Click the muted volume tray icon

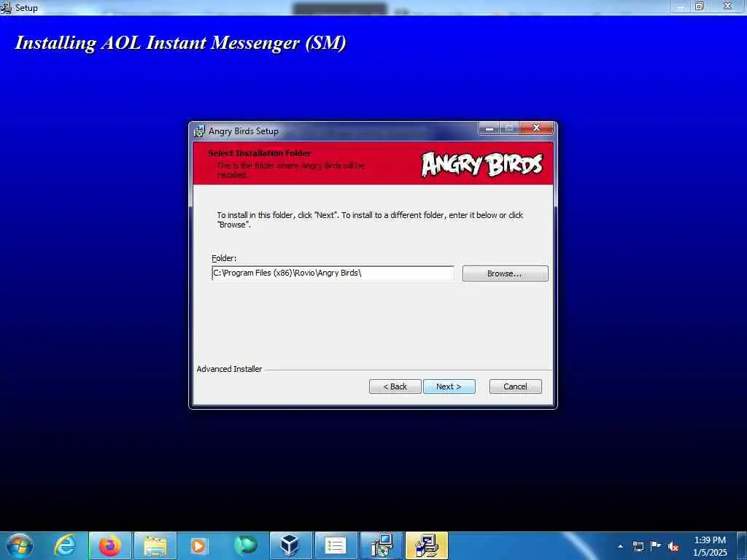[x=673, y=547]
